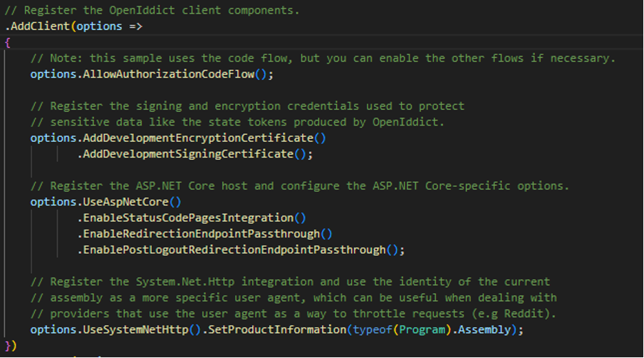This screenshot has width=644, height=358.
Task: Click the AddClient method name
Action: [x=40, y=26]
